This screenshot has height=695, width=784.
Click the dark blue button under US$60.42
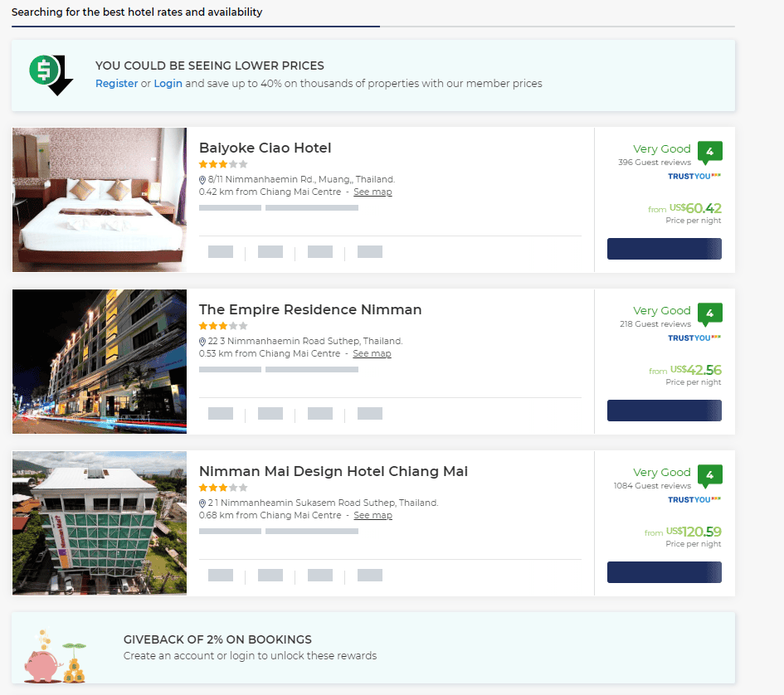664,249
